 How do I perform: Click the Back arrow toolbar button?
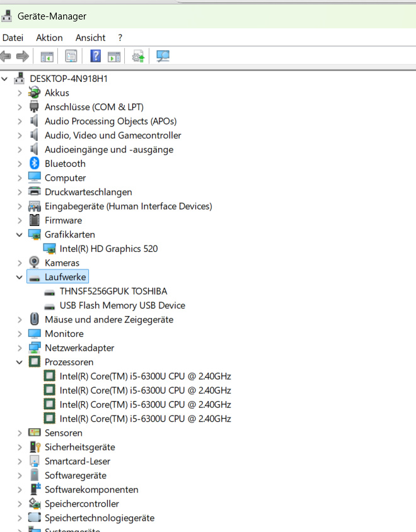tap(5, 56)
